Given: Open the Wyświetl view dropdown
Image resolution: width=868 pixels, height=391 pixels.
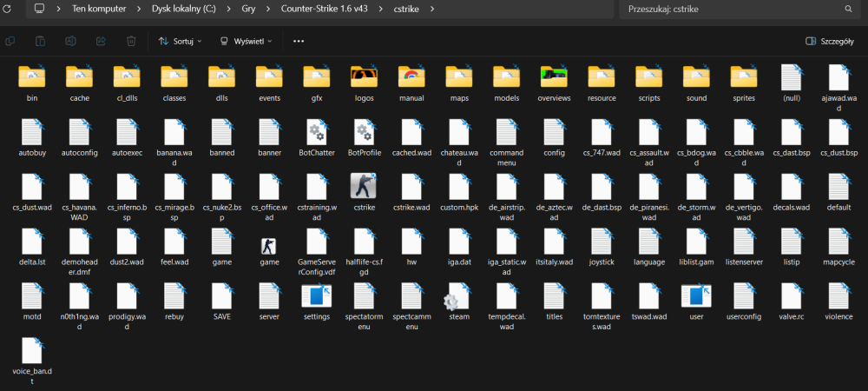Looking at the screenshot, I should (246, 41).
